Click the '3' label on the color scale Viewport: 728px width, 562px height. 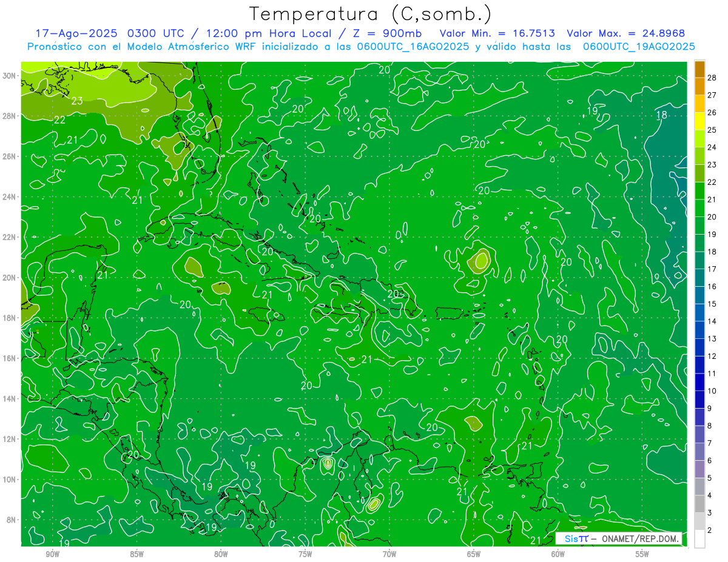[710, 513]
